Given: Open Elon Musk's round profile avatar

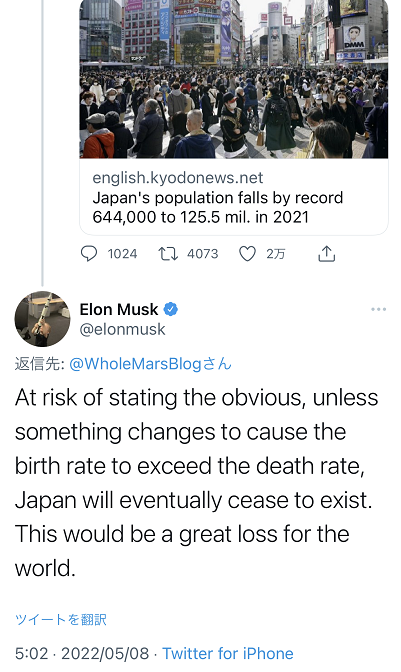Looking at the screenshot, I should (x=42, y=319).
